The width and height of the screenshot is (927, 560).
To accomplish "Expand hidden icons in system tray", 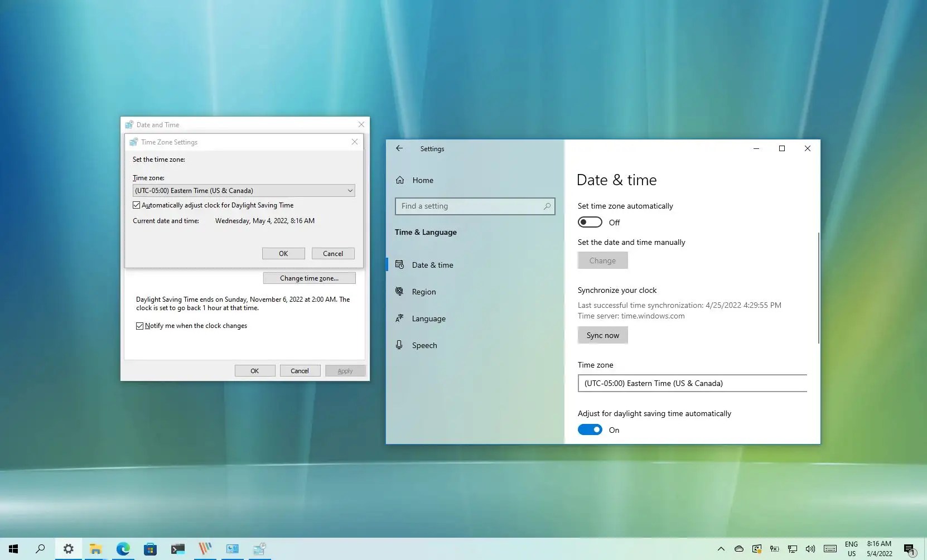I will point(721,549).
